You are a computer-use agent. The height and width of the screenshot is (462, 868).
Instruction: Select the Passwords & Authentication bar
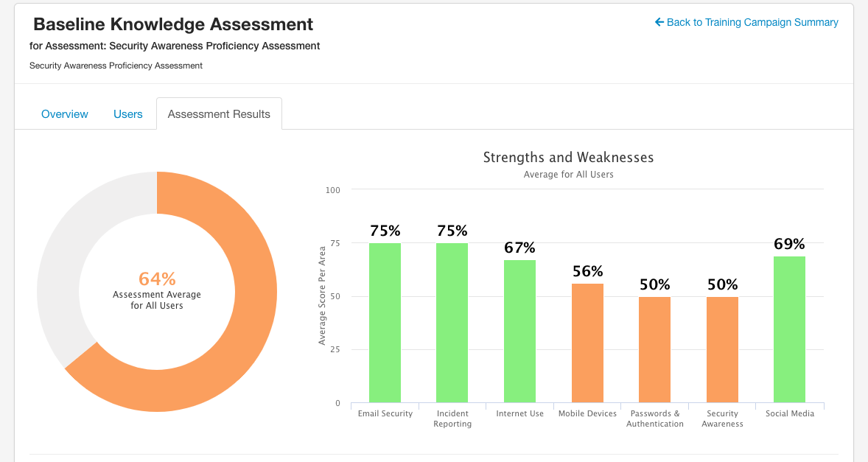click(x=654, y=349)
